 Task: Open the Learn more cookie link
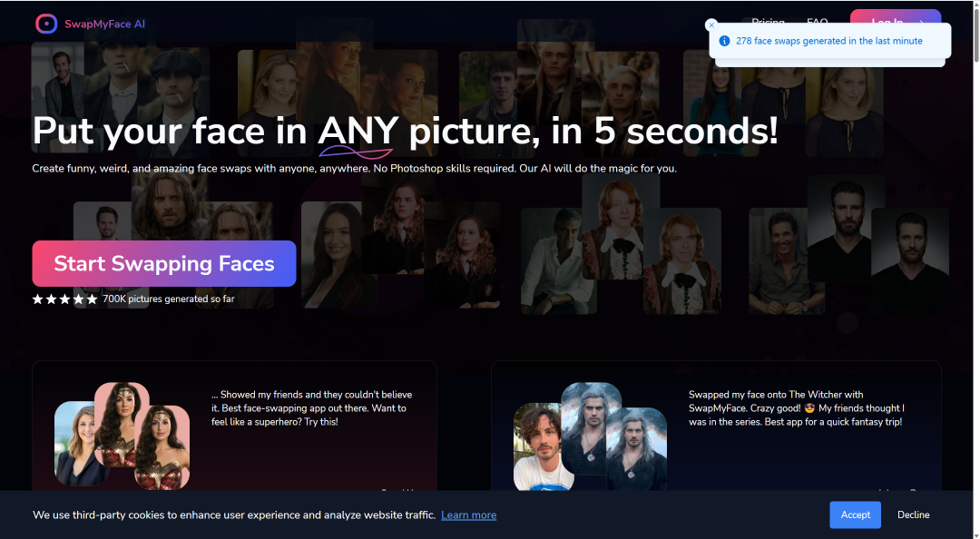pos(469,515)
